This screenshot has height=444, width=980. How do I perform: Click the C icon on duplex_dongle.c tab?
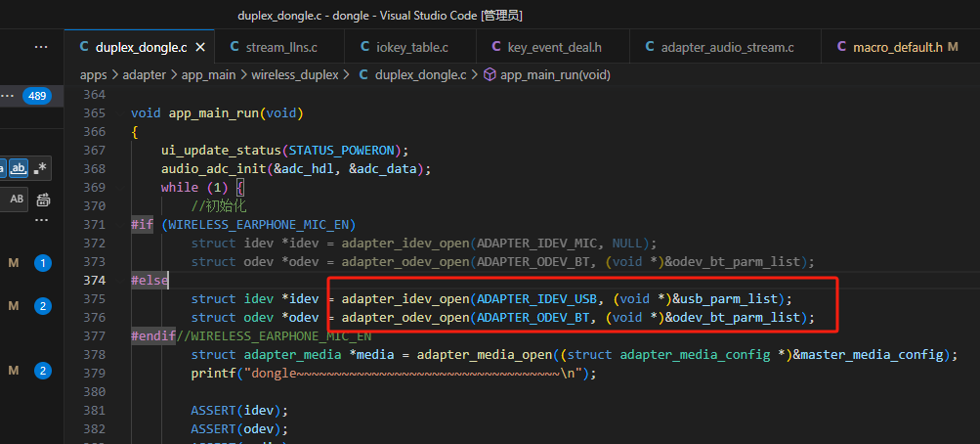click(x=84, y=47)
